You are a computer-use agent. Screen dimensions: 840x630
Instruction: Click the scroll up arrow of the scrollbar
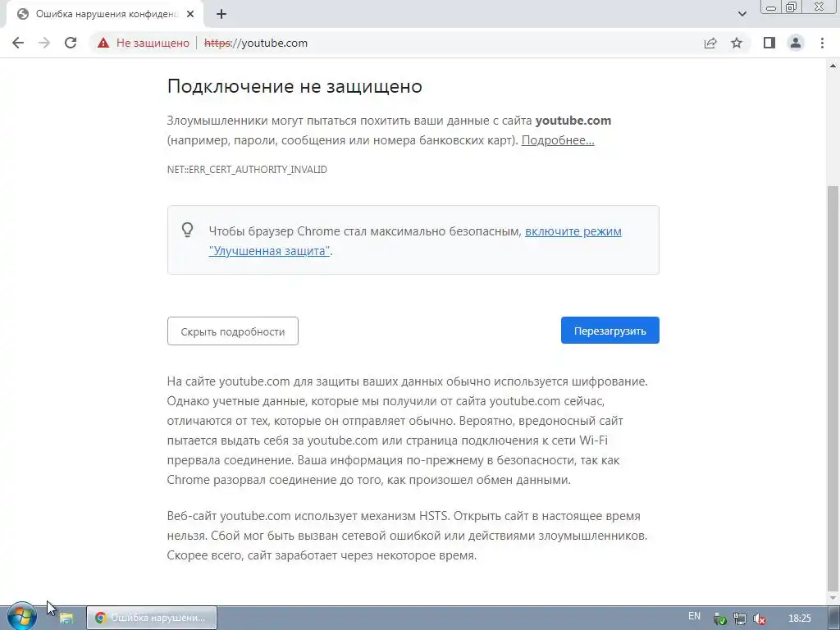833,66
